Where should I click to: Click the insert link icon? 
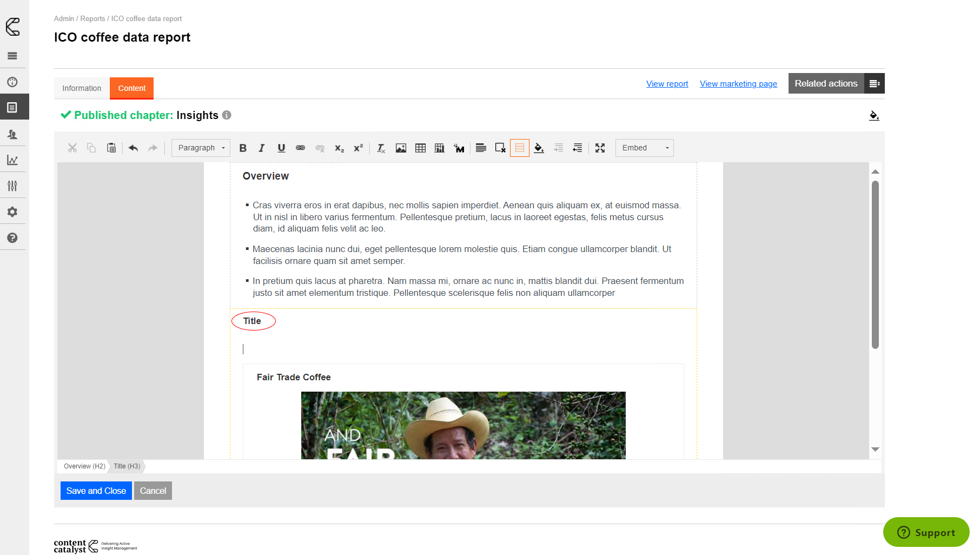[x=300, y=148]
